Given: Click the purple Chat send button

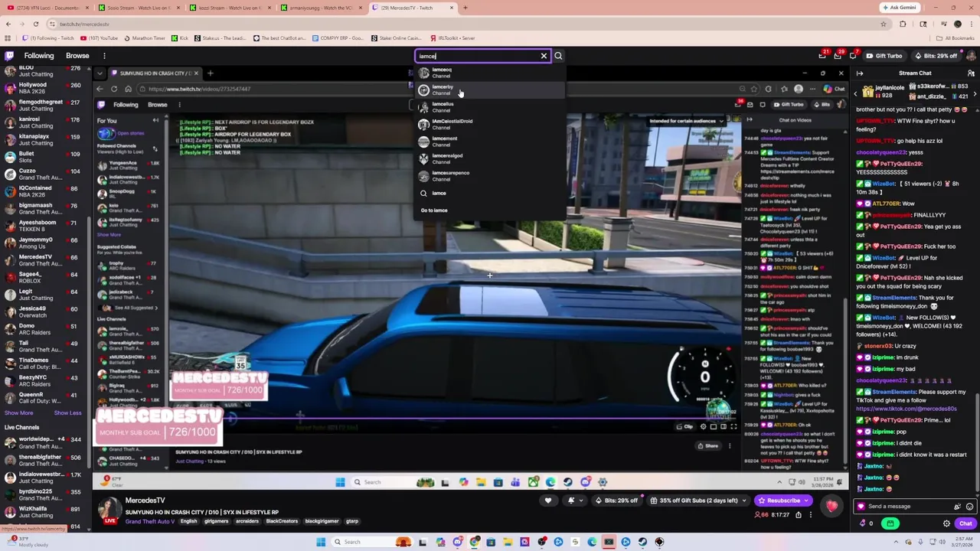Looking at the screenshot, I should tap(965, 524).
